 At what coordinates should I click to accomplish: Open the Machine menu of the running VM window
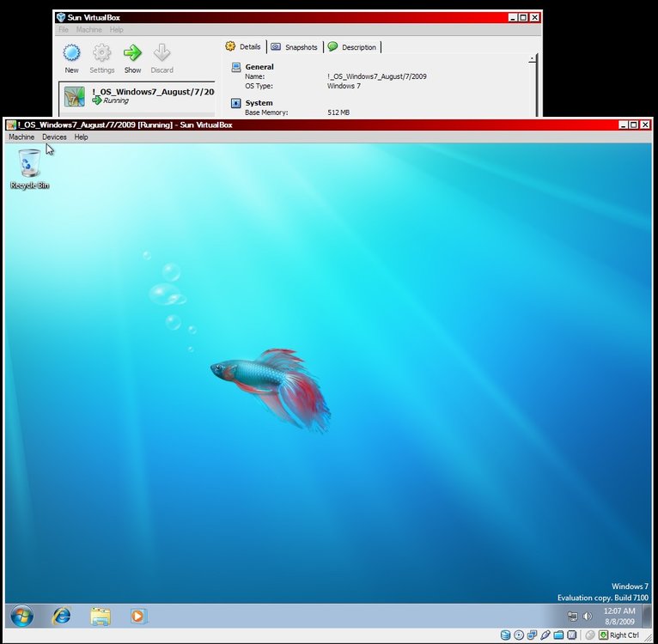(21, 137)
